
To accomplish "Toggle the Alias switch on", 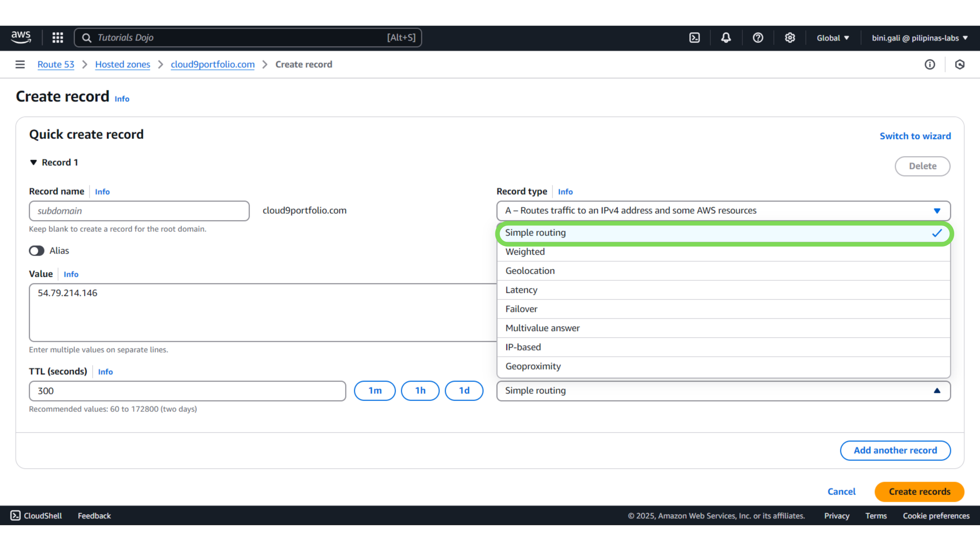I will pos(37,251).
